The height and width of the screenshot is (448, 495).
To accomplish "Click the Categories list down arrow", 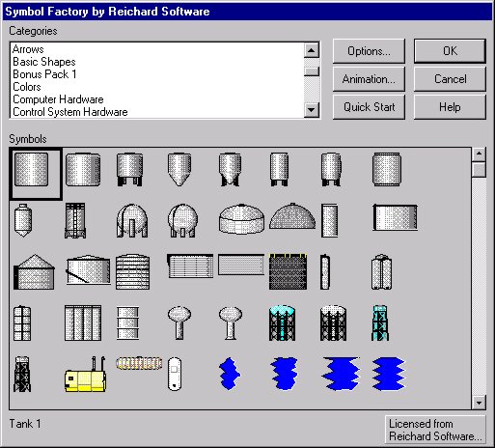I will (311, 110).
